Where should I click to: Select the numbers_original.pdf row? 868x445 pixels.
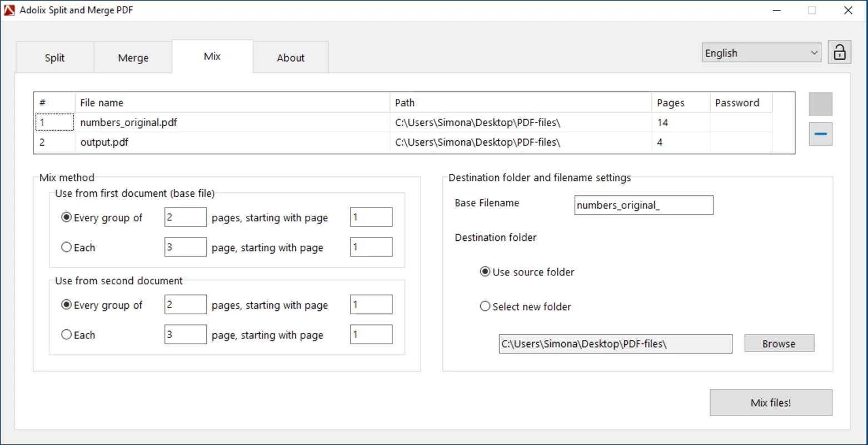pyautogui.click(x=403, y=122)
